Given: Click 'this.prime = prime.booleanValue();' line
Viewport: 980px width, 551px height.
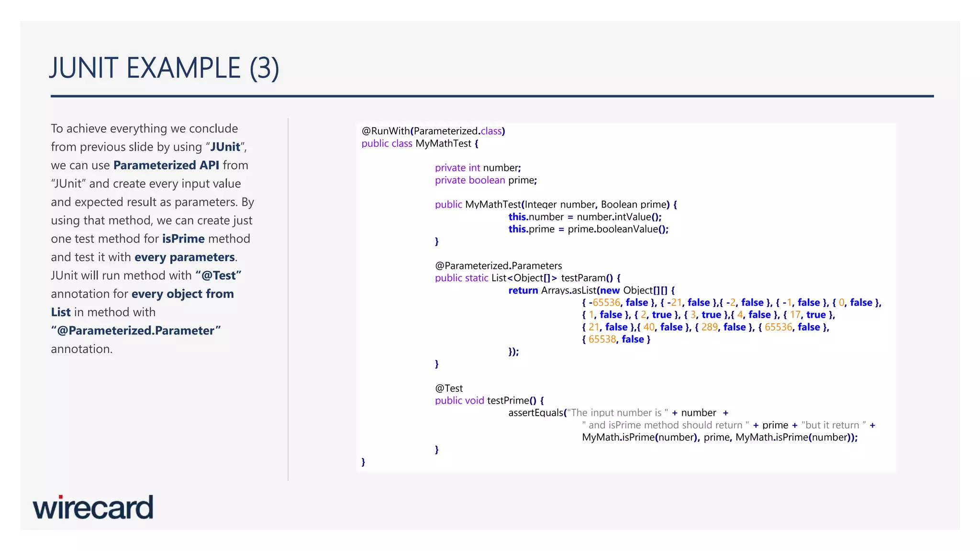Looking at the screenshot, I should [x=588, y=229].
